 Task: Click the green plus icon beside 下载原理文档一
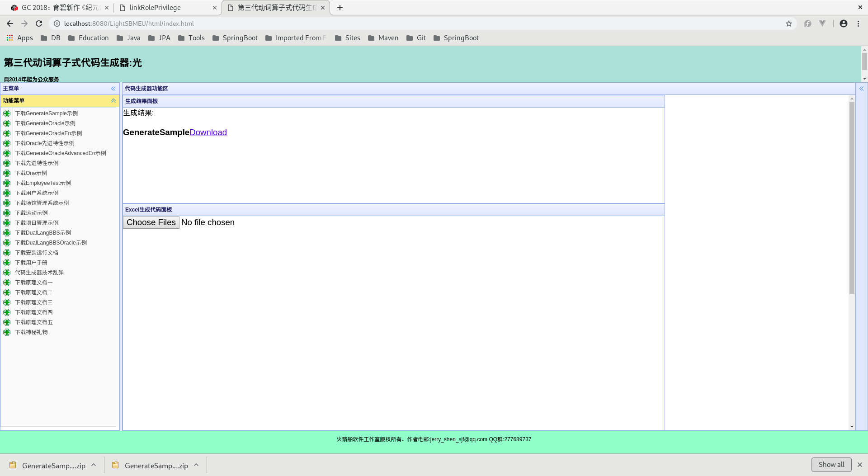tap(7, 283)
